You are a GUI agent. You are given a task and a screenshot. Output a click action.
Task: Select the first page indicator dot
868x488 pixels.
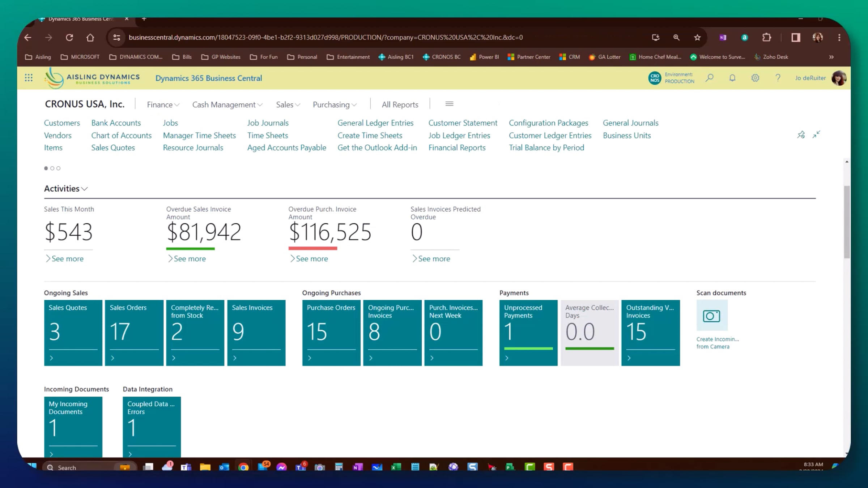[46, 168]
